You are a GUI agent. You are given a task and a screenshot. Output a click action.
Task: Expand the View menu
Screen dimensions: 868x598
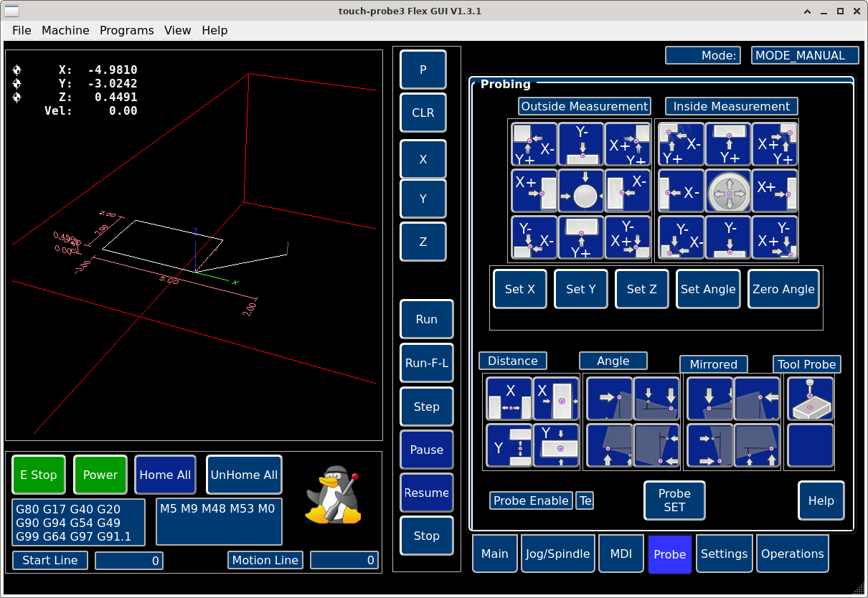click(x=177, y=30)
